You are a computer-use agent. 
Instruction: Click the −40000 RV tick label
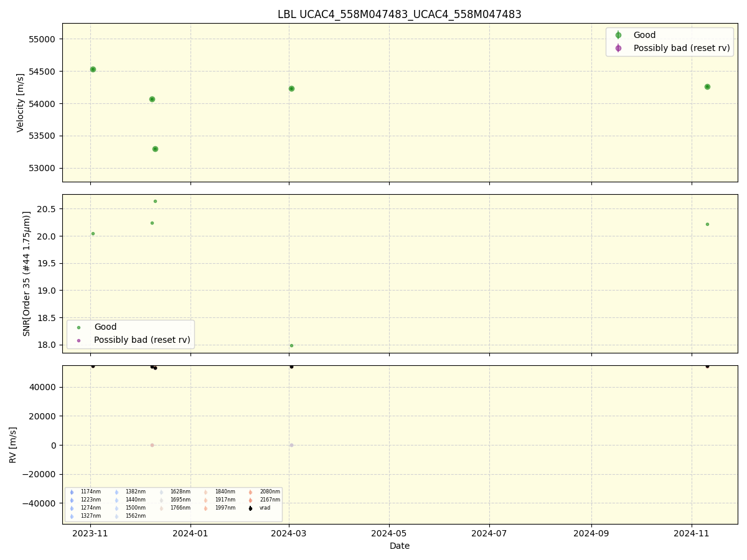pyautogui.click(x=40, y=503)
